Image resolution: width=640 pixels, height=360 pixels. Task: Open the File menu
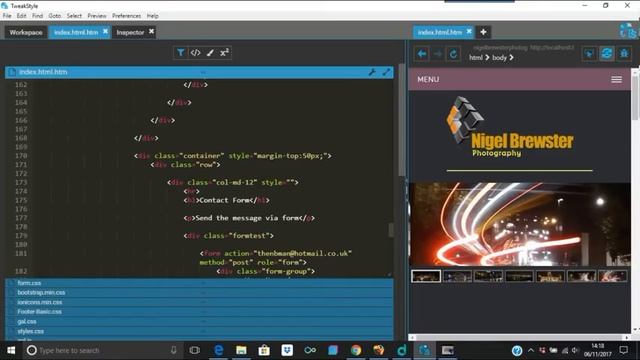[7, 16]
